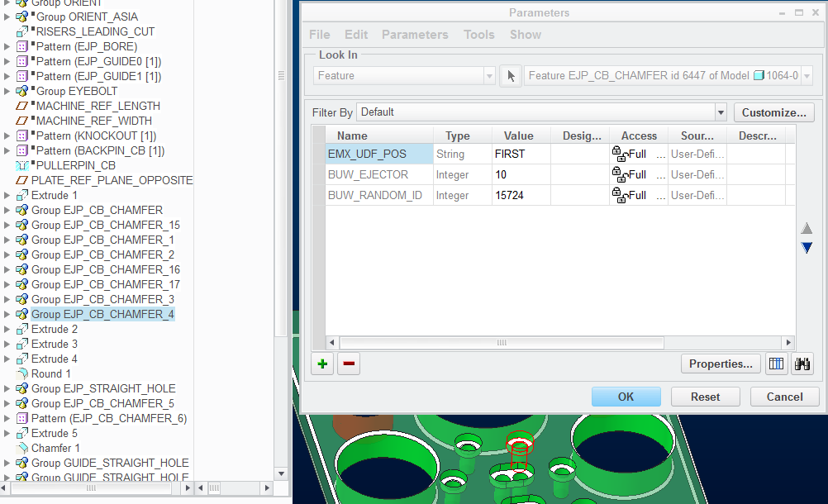Screen dimensions: 828x504
Task: Click the Reset button
Action: 705,397
